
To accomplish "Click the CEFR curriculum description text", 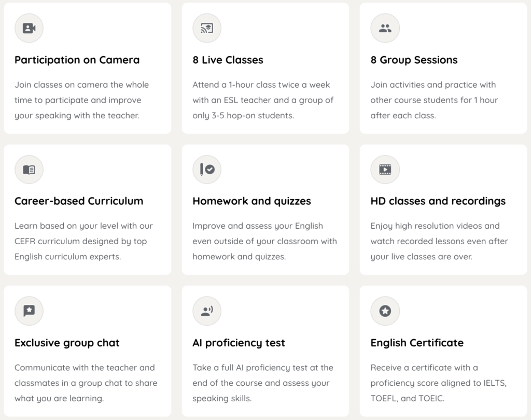I will pos(83,241).
